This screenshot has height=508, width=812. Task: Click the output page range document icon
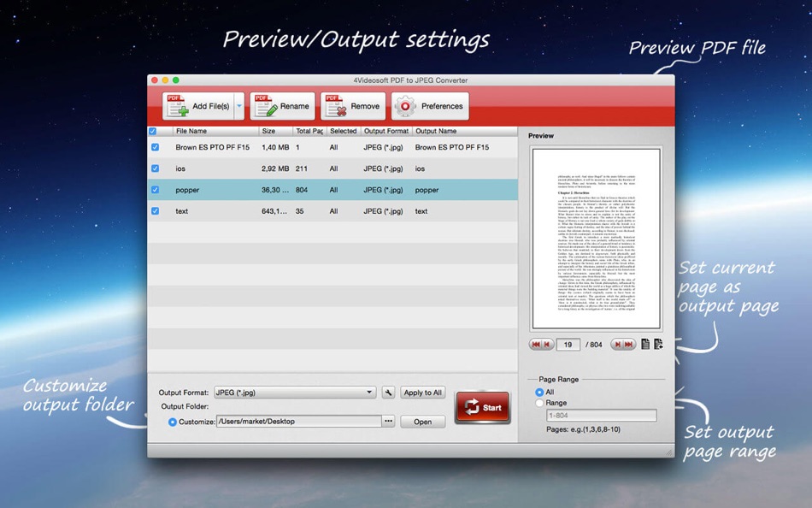pos(658,345)
